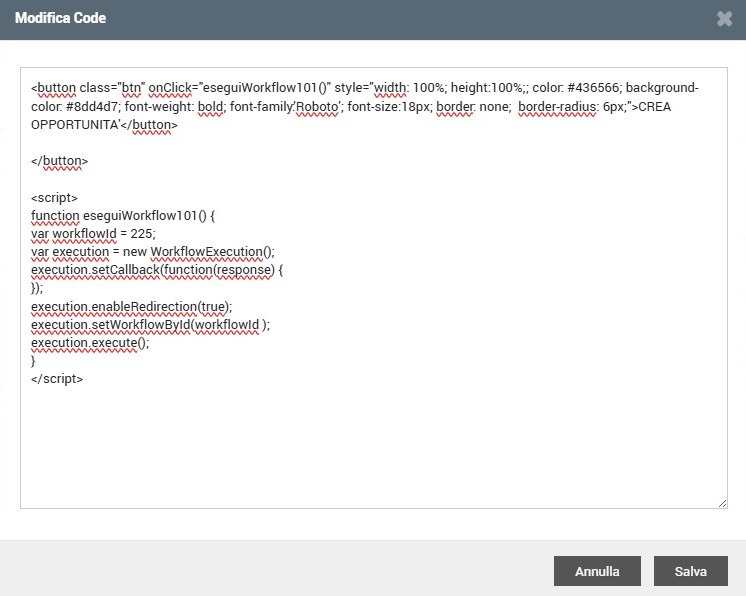Image resolution: width=746 pixels, height=596 pixels.
Task: Click 'execution.setCallback(function(response) {' line
Action: tap(157, 270)
